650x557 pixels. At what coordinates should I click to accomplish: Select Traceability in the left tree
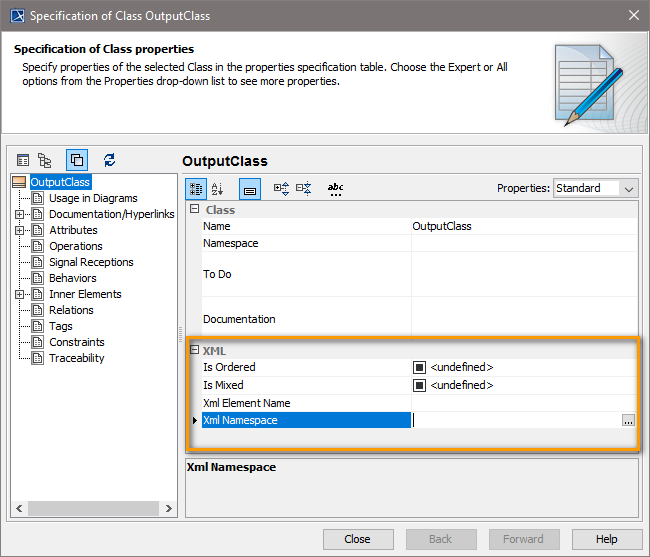(76, 358)
